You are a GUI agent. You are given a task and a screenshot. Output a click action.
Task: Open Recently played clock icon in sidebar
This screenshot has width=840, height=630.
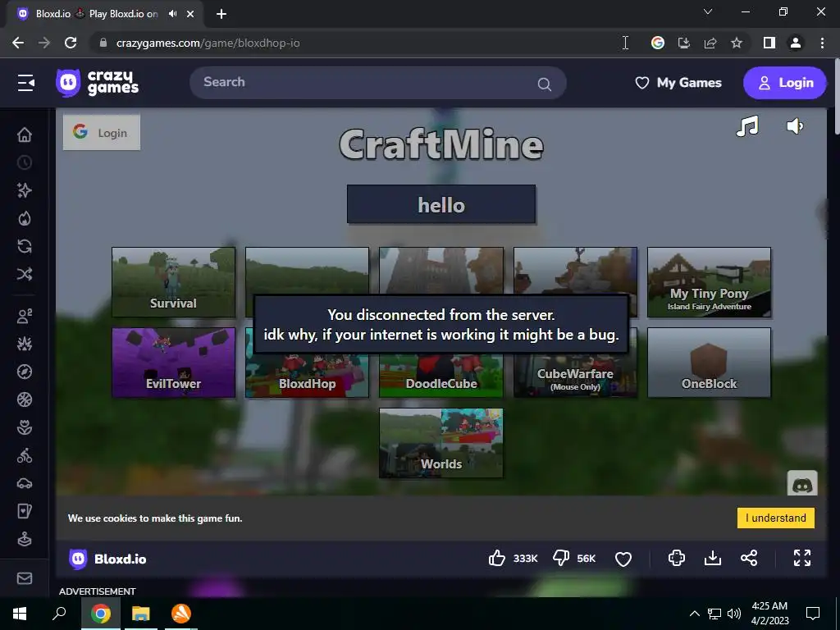click(x=25, y=163)
